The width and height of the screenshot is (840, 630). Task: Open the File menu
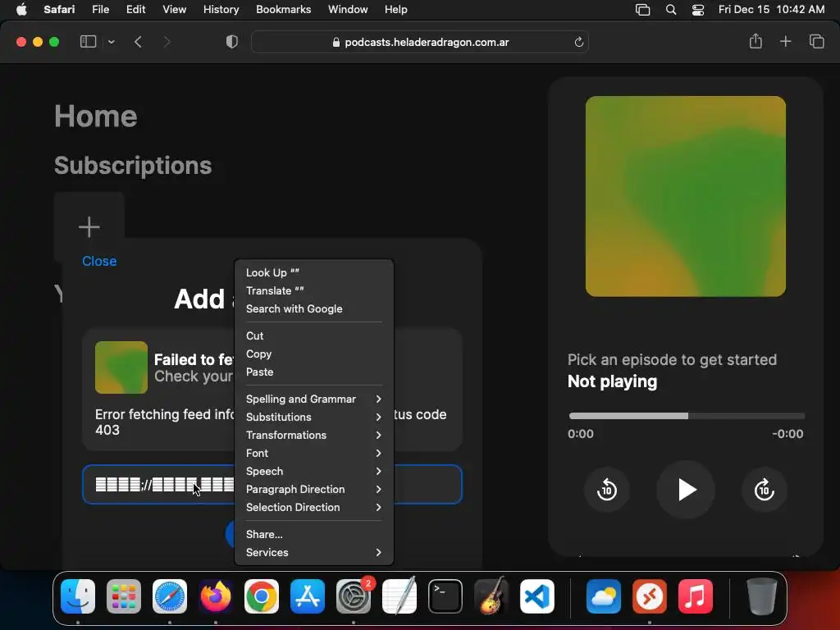[100, 10]
